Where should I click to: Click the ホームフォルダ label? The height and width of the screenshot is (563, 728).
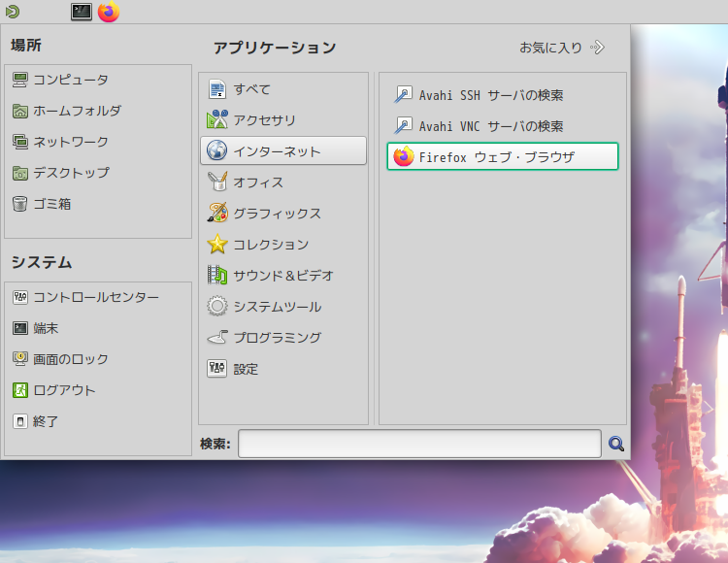pyautogui.click(x=77, y=111)
